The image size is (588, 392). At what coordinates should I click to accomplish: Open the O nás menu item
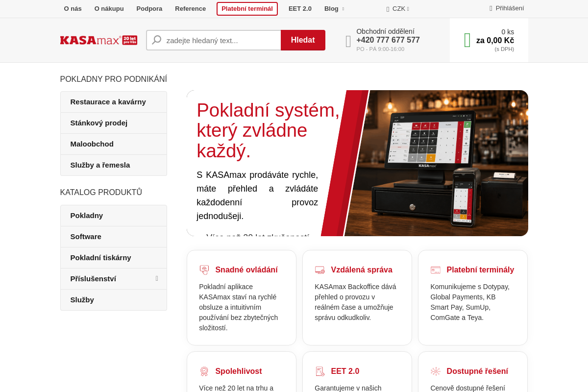(x=73, y=8)
